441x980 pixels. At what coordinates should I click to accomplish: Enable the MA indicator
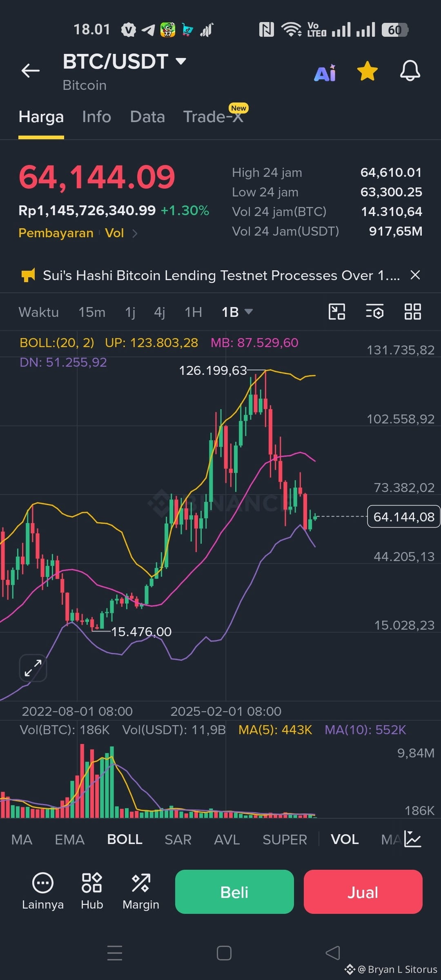coord(22,840)
